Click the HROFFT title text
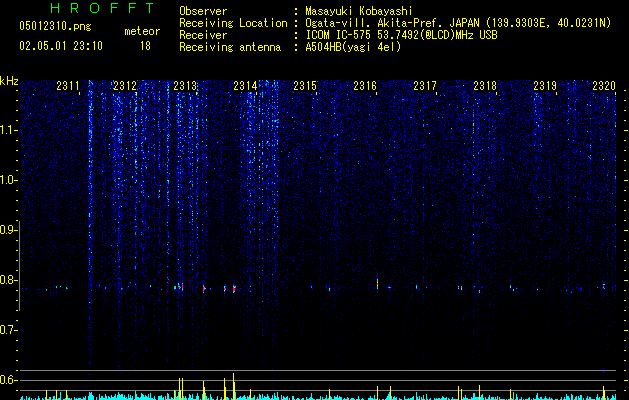The image size is (629, 400). pos(102,8)
